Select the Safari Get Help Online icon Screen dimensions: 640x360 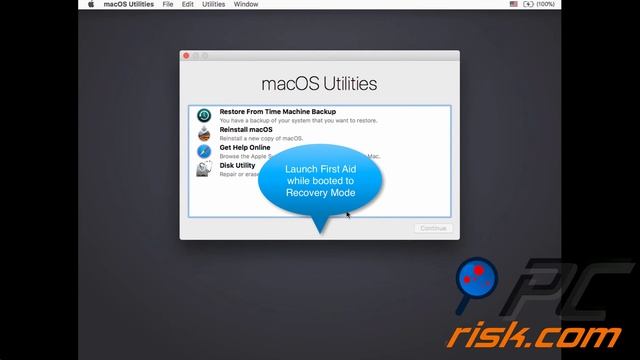pyautogui.click(x=204, y=151)
